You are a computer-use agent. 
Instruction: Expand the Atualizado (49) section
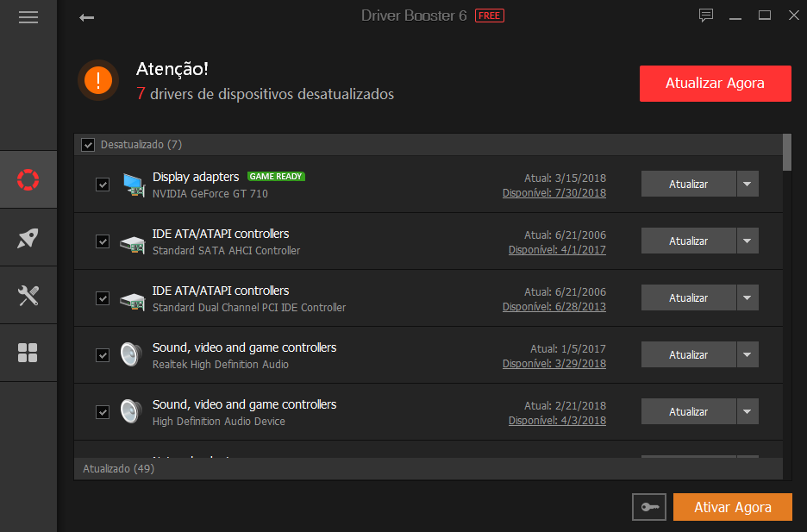tap(429, 469)
